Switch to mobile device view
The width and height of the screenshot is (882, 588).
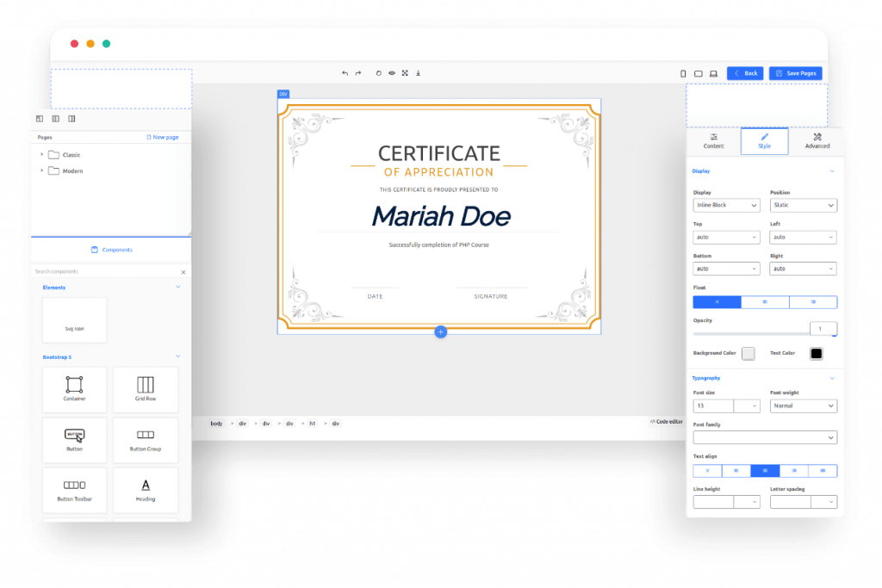point(683,73)
